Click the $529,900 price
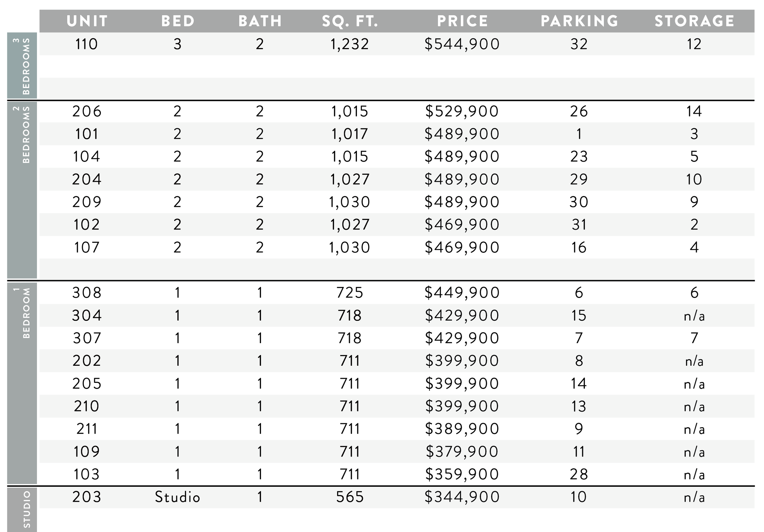This screenshot has height=532, width=764. pos(462,112)
